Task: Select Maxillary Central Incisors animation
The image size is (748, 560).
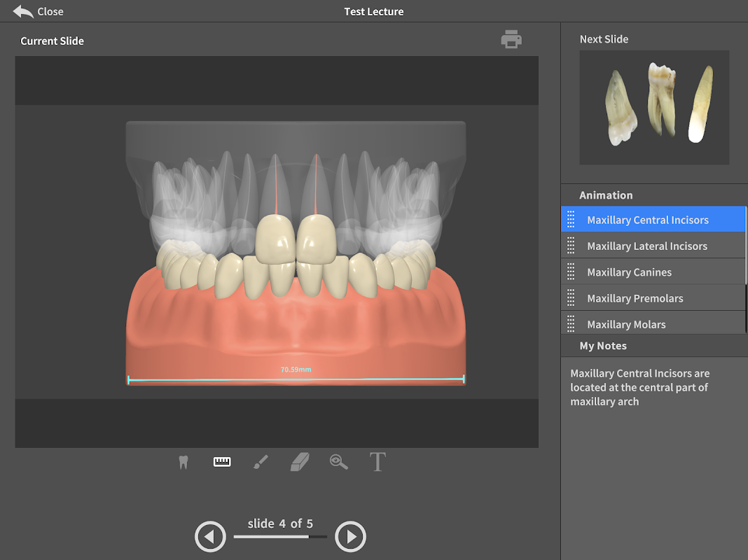Action: click(x=647, y=220)
